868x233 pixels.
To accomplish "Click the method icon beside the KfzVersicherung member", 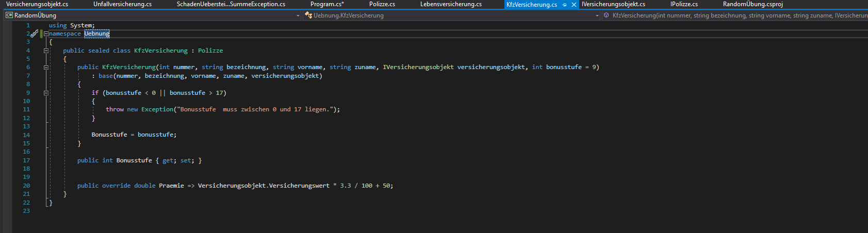I will tap(607, 15).
